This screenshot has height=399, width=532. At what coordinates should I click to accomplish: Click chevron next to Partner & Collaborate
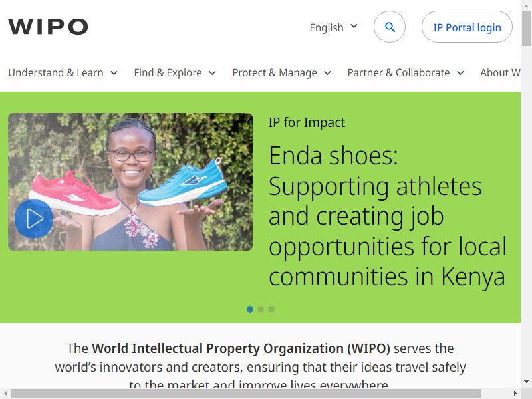[460, 73]
